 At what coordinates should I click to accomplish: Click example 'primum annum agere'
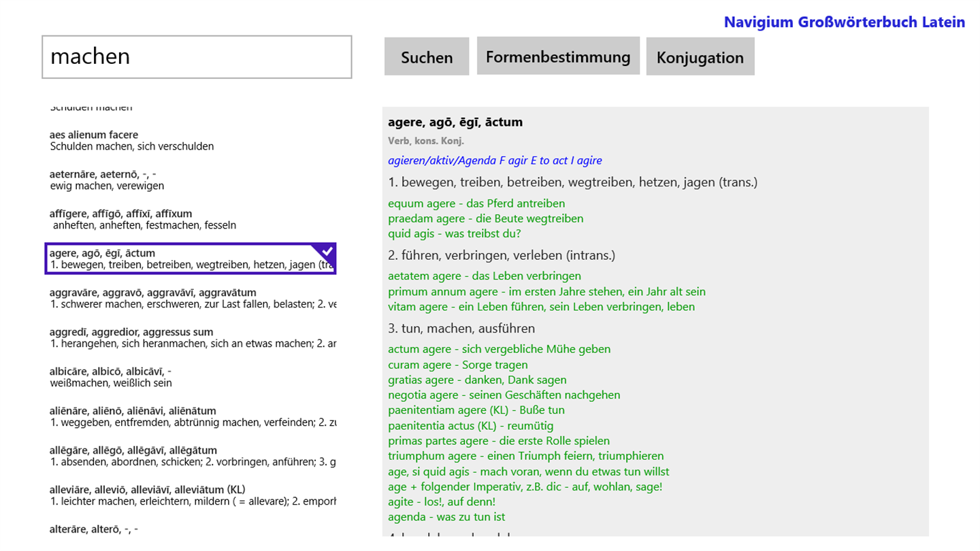(546, 291)
